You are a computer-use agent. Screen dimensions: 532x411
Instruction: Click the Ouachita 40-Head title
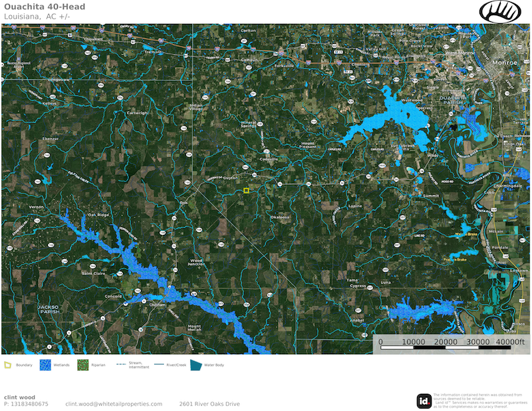click(x=44, y=7)
